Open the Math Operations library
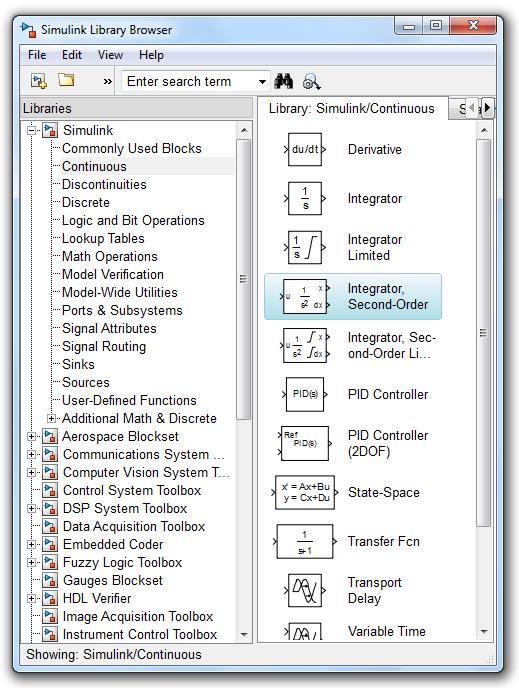 [x=110, y=257]
